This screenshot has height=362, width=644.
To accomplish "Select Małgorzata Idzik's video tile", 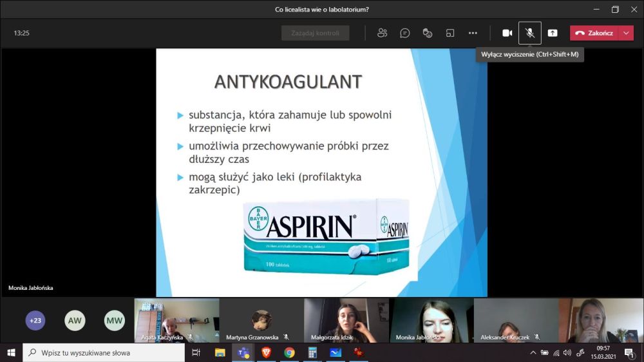I will (346, 321).
